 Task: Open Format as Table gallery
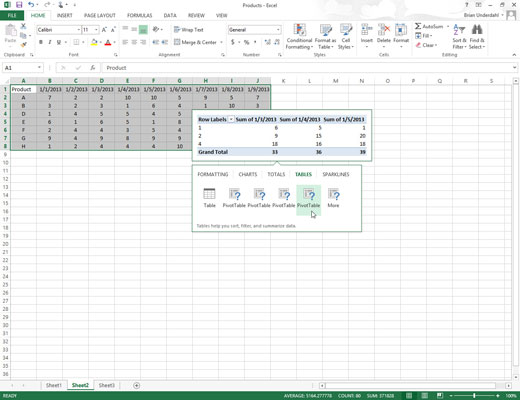[x=325, y=37]
